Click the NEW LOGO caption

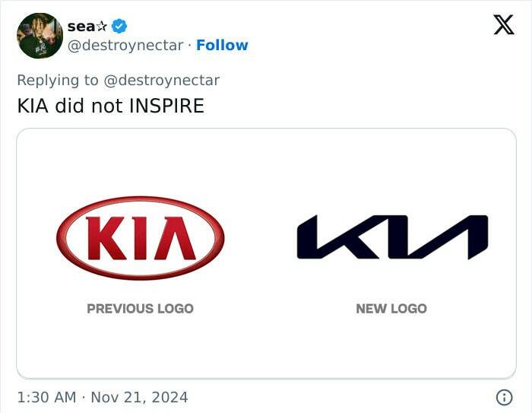pyautogui.click(x=391, y=309)
